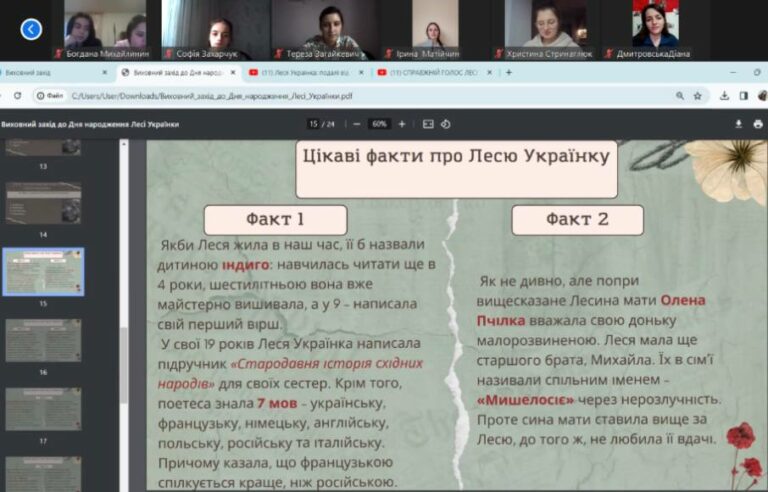
Task: Click the blue back arrow button
Action: [x=31, y=29]
